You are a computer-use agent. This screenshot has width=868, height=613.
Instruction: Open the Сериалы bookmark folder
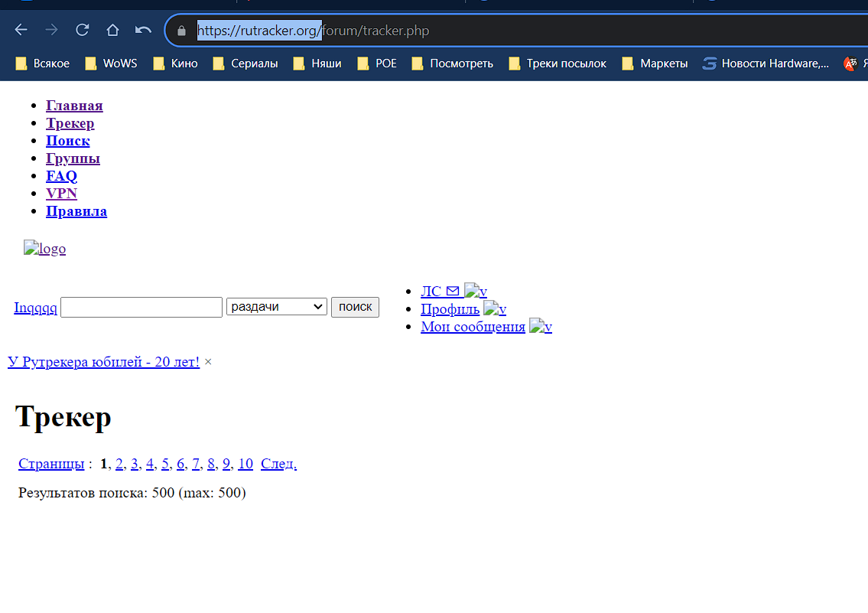[245, 64]
